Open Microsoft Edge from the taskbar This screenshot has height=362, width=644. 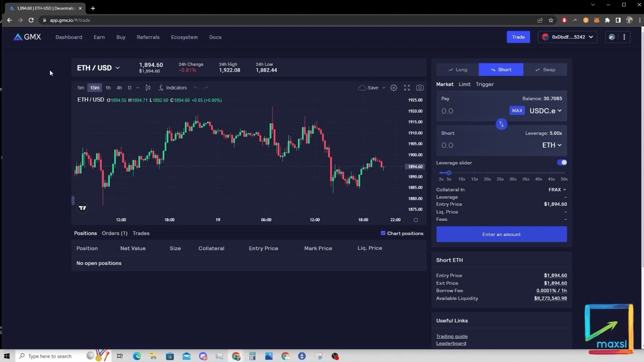point(137,356)
